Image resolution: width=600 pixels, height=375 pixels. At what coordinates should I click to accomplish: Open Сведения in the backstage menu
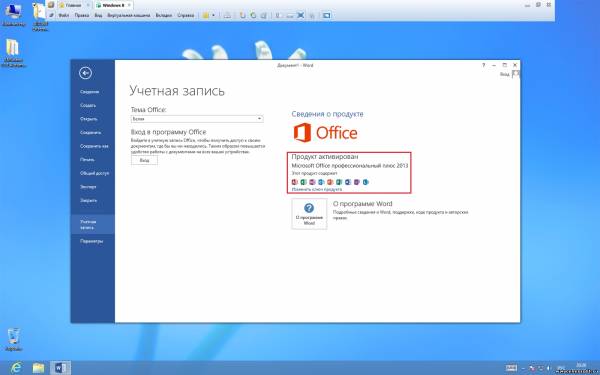pyautogui.click(x=90, y=92)
